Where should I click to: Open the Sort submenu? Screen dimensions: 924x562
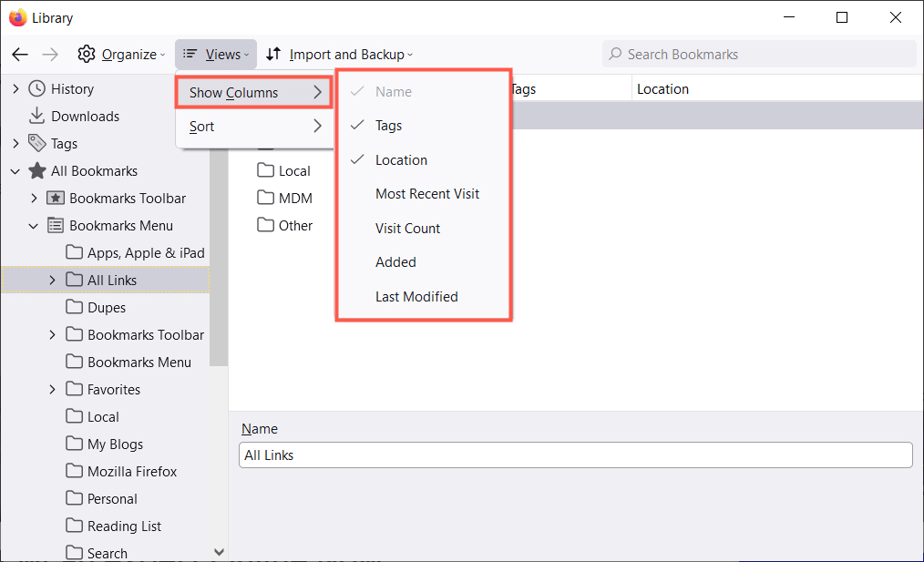pos(255,127)
